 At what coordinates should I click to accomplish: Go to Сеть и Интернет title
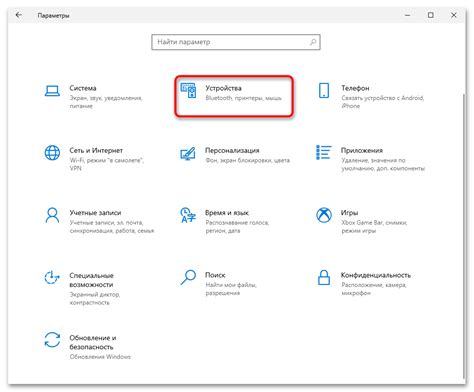click(96, 150)
